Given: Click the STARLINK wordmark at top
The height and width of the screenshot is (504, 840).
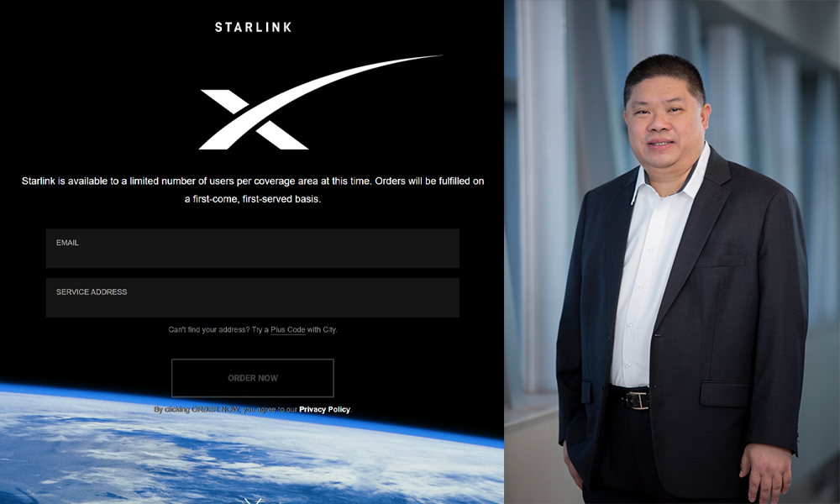Looking at the screenshot, I should 253,28.
